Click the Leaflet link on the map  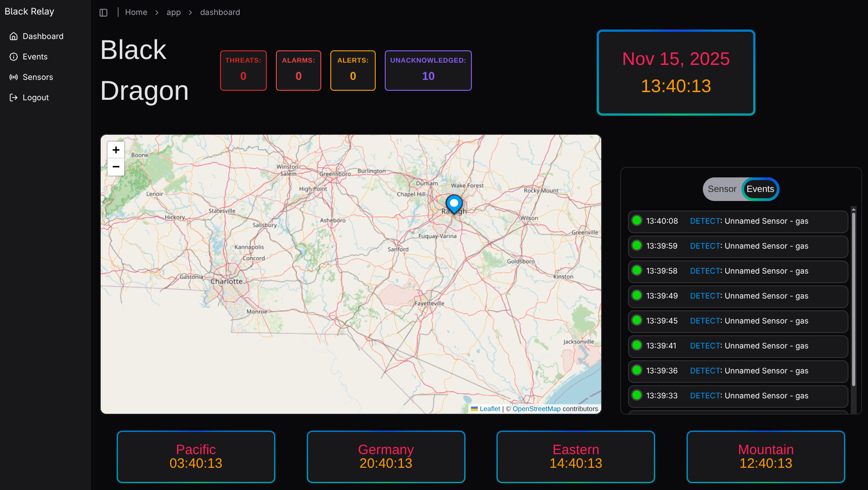(489, 409)
